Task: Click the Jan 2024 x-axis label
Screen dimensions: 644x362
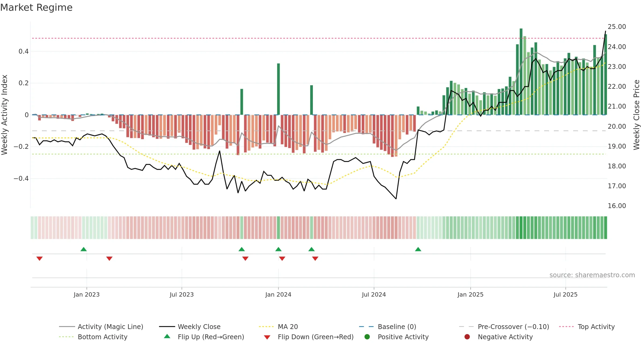Action: tap(278, 294)
